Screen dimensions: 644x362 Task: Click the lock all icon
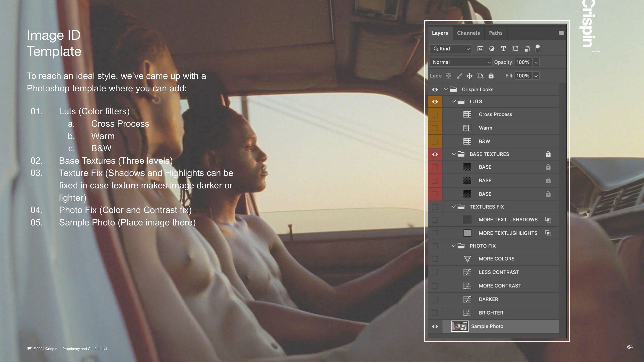[491, 75]
